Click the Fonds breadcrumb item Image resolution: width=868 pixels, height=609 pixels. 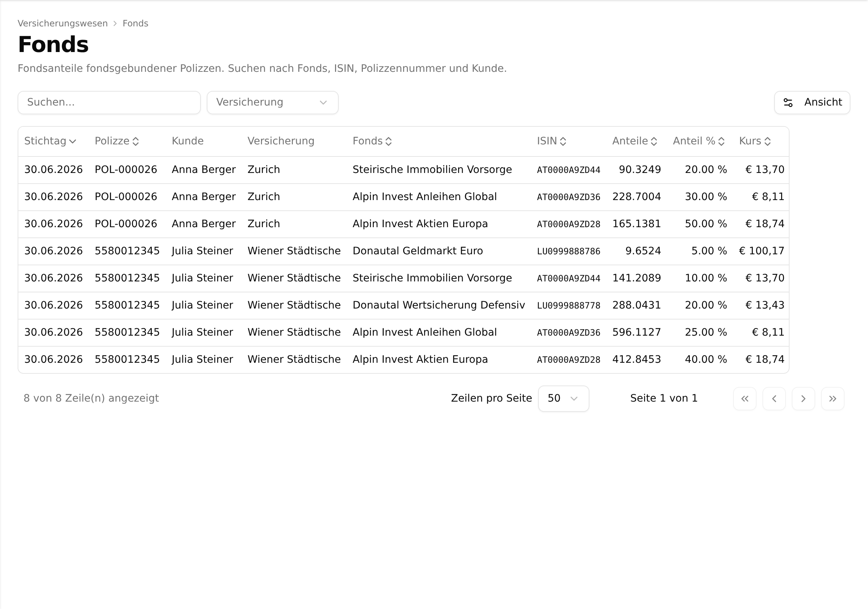[x=135, y=23]
